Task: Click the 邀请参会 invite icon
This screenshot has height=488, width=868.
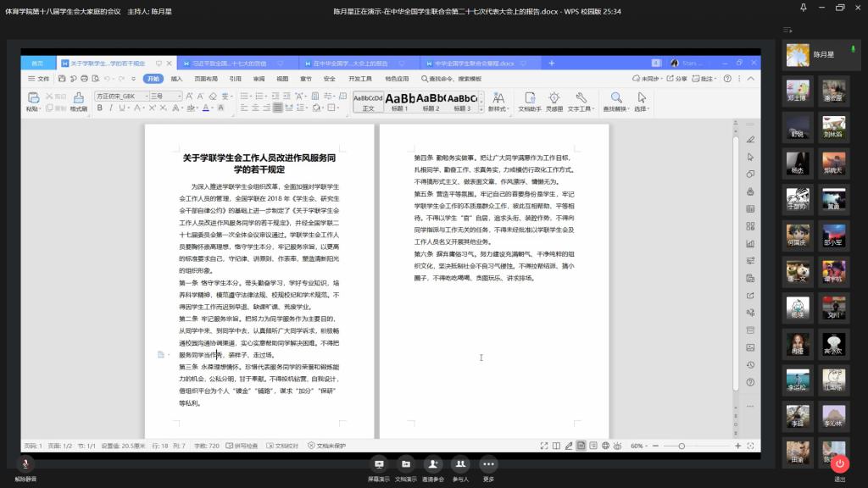Action: coord(433,464)
